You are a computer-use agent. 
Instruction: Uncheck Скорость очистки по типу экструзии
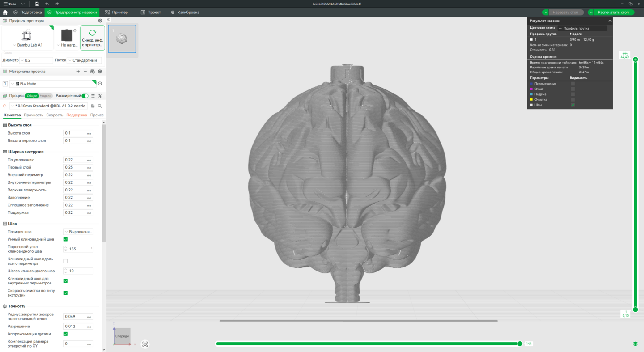65,293
